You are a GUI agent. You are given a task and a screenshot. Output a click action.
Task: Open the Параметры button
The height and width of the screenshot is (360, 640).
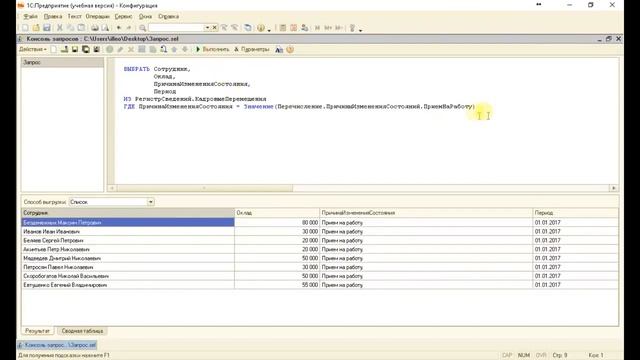pyautogui.click(x=252, y=49)
